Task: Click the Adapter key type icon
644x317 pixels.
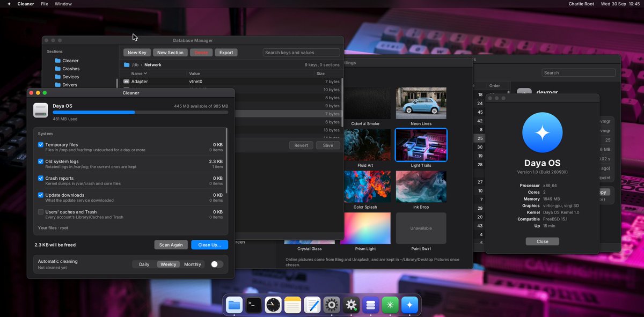Action: point(126,82)
